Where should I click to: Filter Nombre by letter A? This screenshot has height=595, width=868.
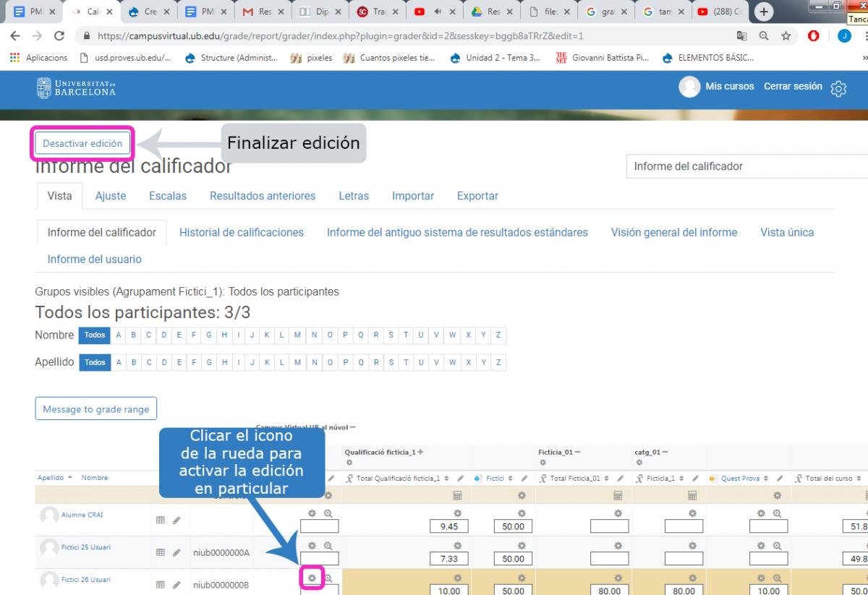[x=118, y=335]
